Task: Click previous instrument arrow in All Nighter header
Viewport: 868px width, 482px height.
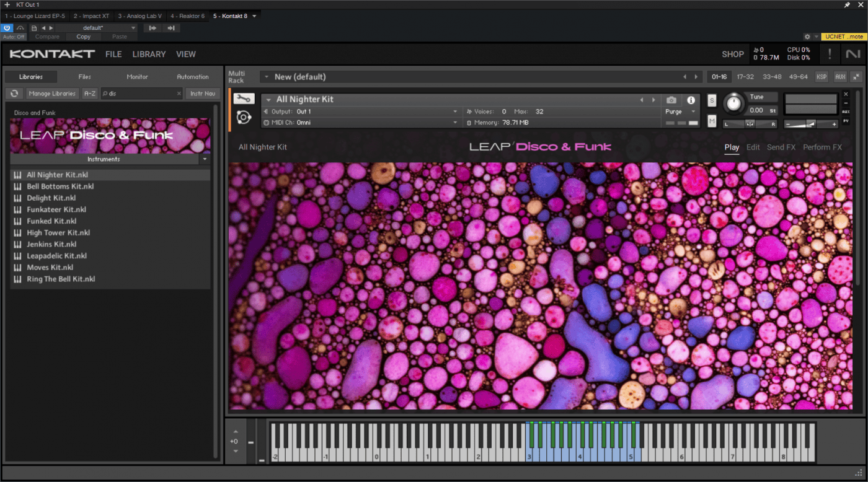Action: tap(642, 100)
